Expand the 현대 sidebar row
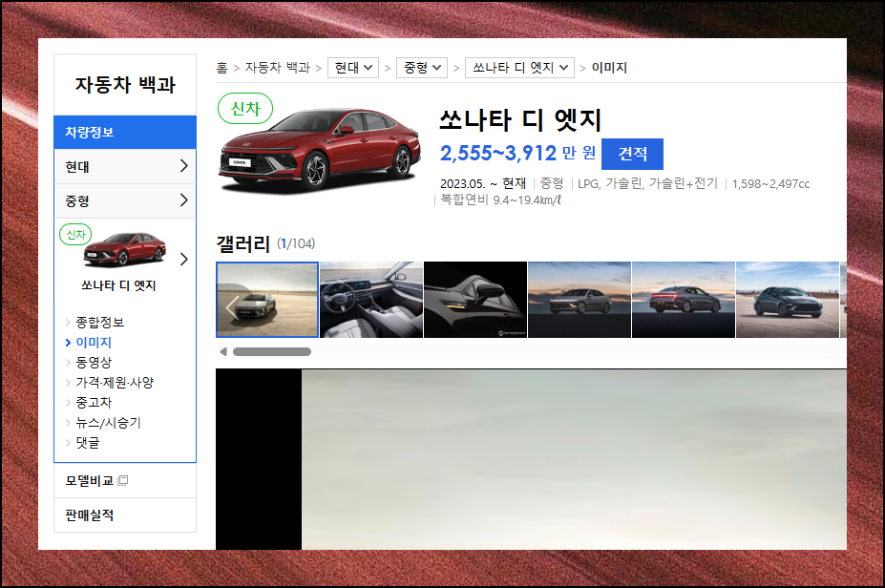 tap(125, 166)
